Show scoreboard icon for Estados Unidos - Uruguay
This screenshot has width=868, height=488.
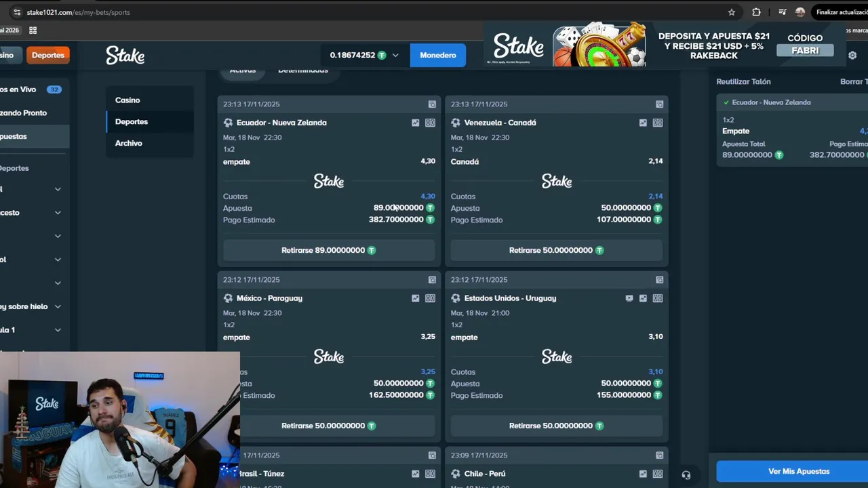[x=658, y=298]
